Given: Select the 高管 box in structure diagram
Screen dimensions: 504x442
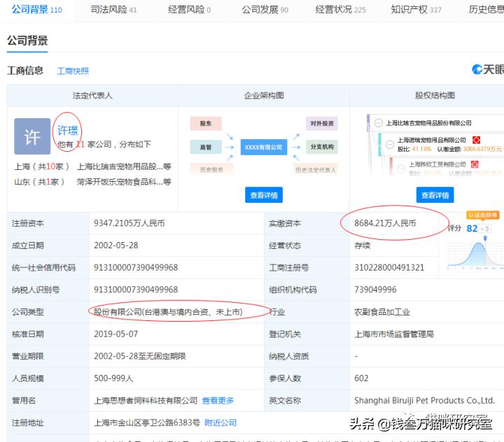Looking at the screenshot, I should pos(206,147).
